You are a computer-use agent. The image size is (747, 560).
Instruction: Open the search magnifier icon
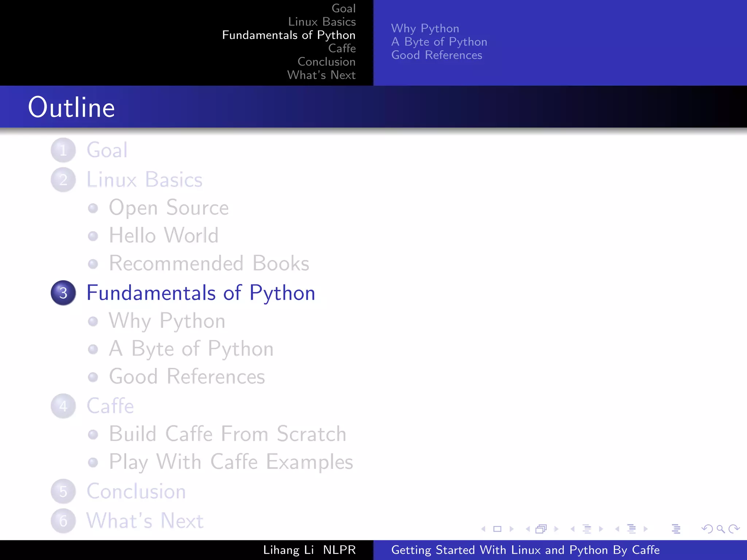(x=721, y=529)
